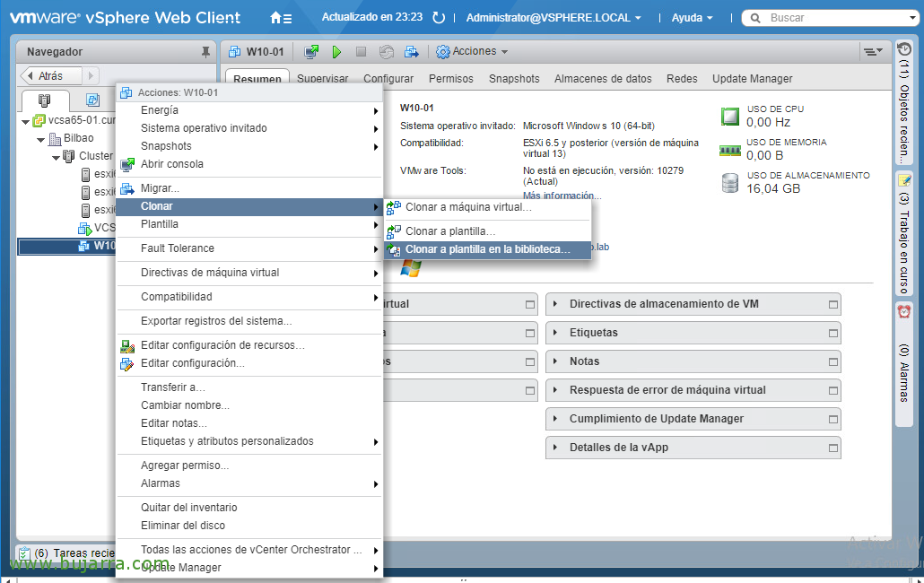Image resolution: width=924 pixels, height=583 pixels.
Task: Open the Almacenes de datos tab
Action: point(603,79)
